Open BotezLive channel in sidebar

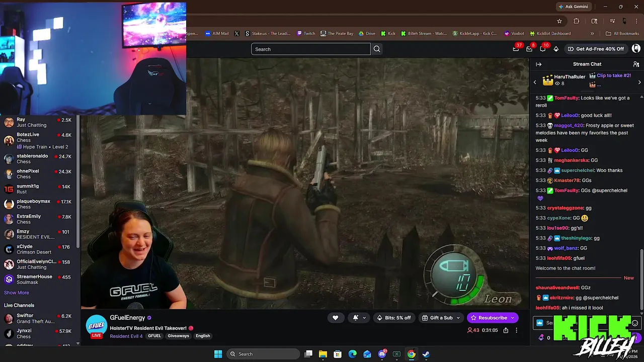[x=38, y=140]
